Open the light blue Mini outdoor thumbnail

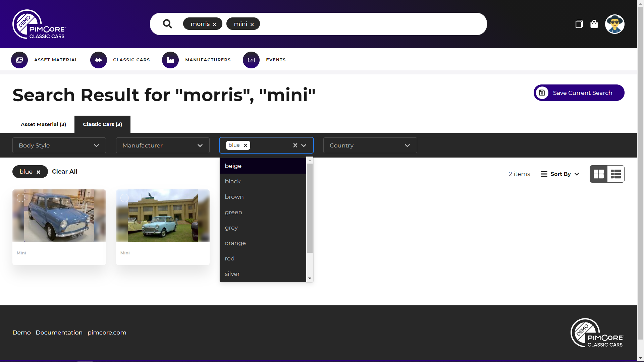pos(163,216)
